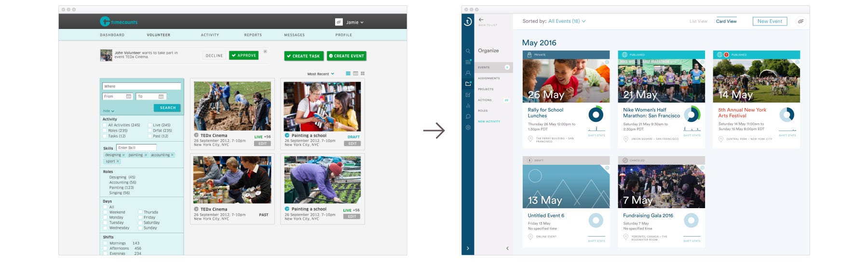Select Assignments in the Organize menu
868x265 pixels.
pos(489,78)
